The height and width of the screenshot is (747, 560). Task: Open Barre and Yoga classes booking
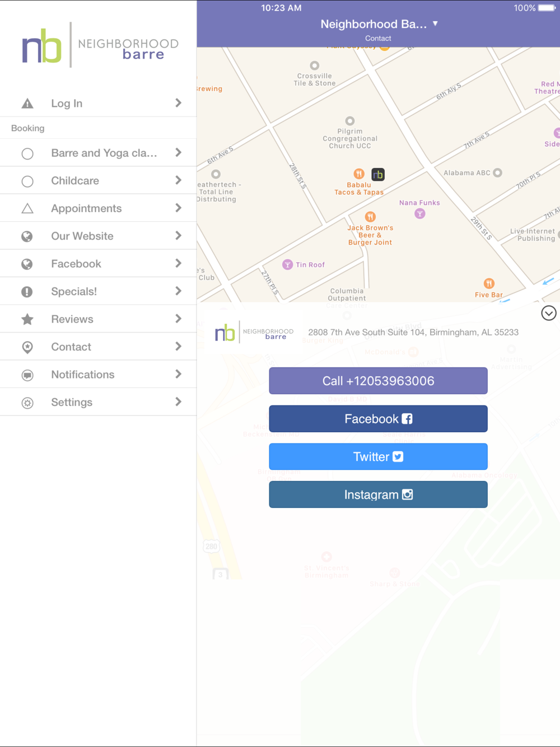click(x=98, y=153)
